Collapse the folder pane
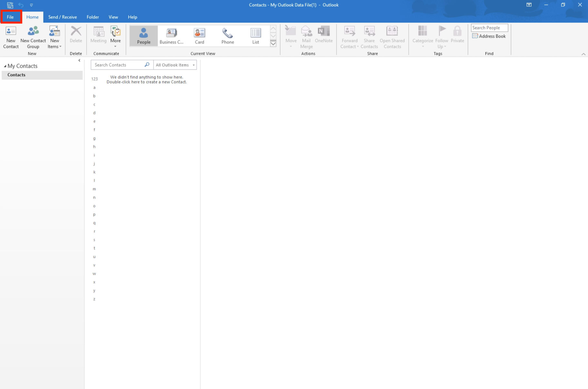The height and width of the screenshot is (389, 588). pyautogui.click(x=79, y=61)
